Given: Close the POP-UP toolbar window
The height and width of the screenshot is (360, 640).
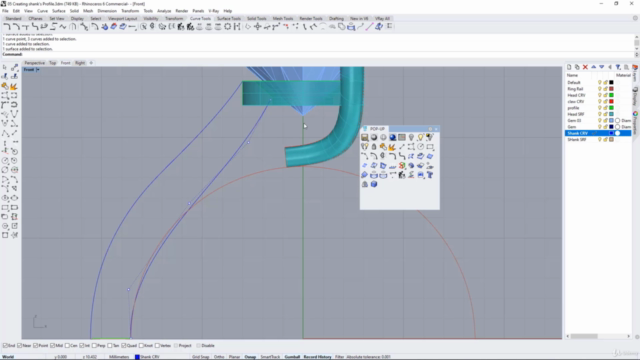Looking at the screenshot, I should point(436,129).
